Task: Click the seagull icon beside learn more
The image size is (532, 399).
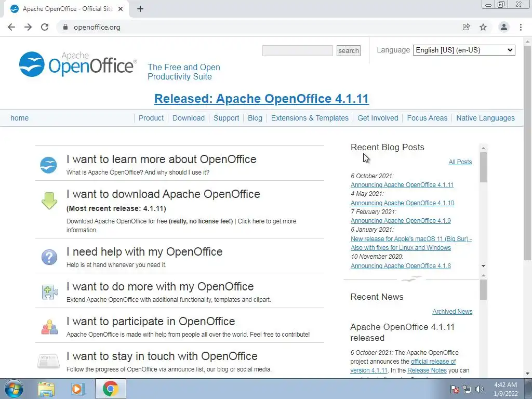Action: pos(48,165)
